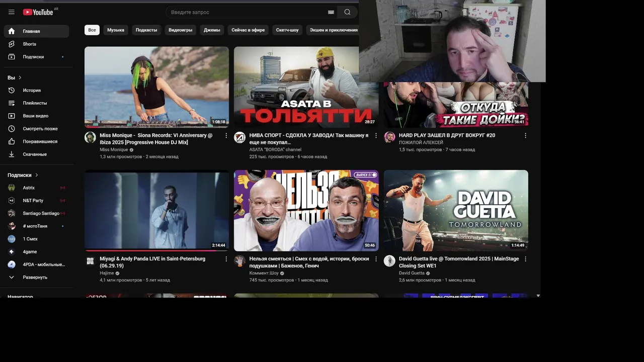
Task: Open the 1 Смех subscription
Action: coord(36,239)
